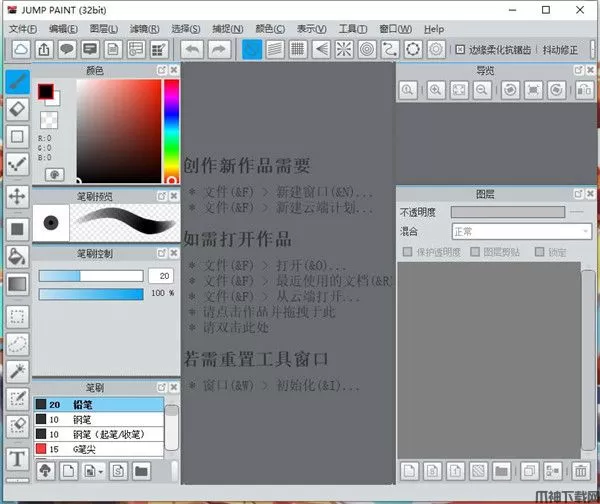The height and width of the screenshot is (504, 600).
Task: Click the Undo arrow in toolbar
Action: (x=192, y=49)
